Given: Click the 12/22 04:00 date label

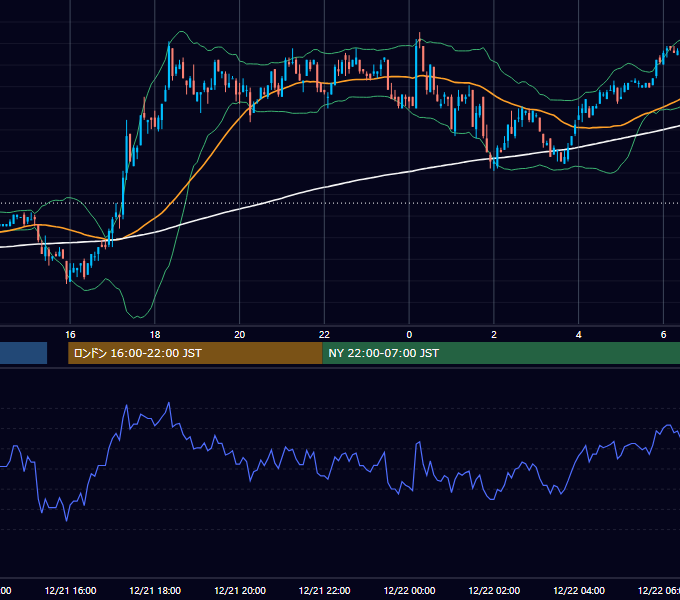Looking at the screenshot, I should (579, 590).
